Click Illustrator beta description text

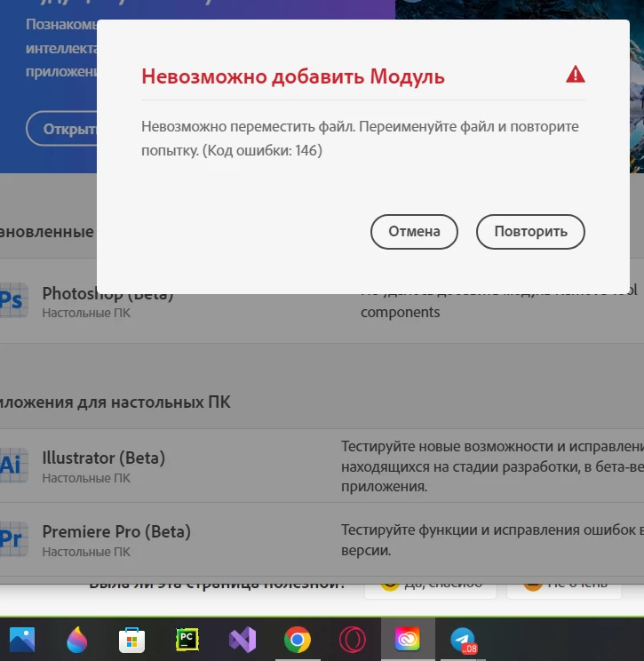(492, 466)
